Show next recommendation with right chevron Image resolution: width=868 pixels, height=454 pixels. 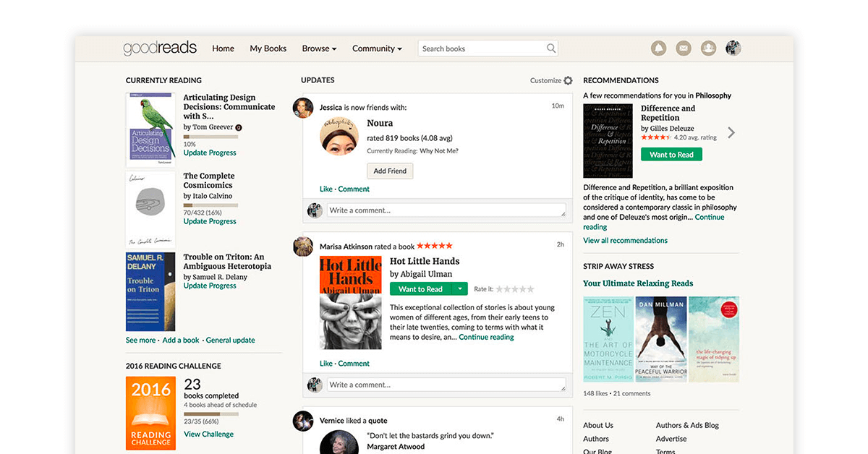(731, 133)
